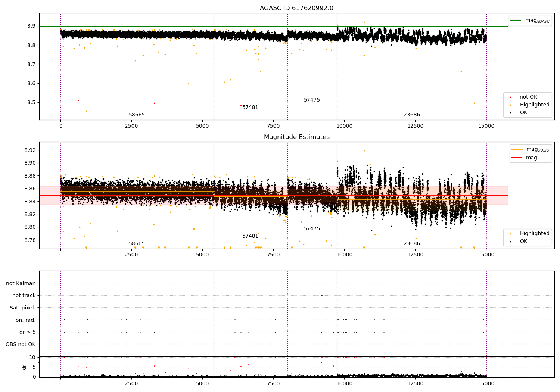560x392 pixels.
Task: Click the 8.78 y-axis tick label
Action: point(29,240)
